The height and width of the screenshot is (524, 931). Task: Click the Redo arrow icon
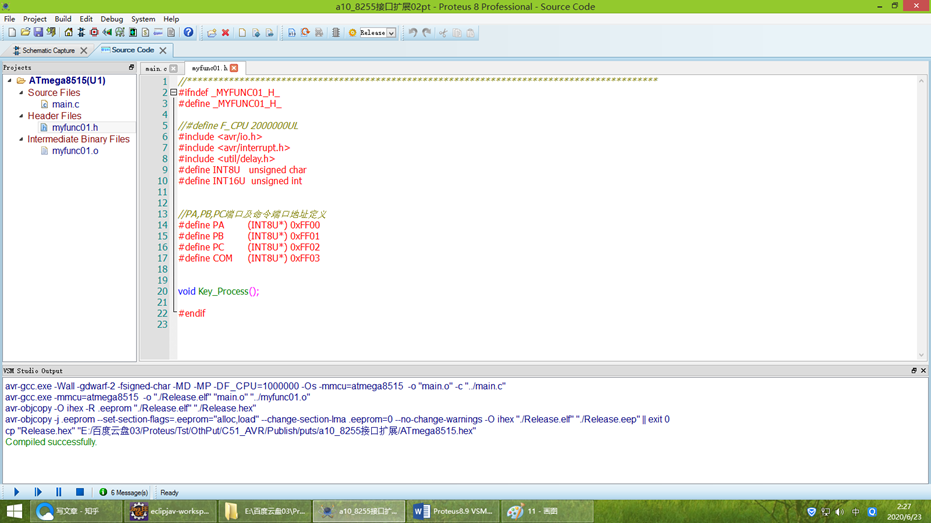coord(426,33)
